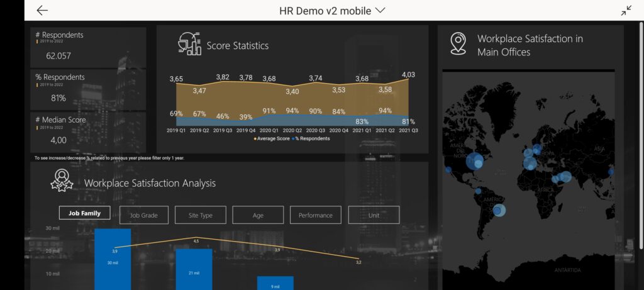Click the Workplace Satisfaction Analysis badge icon
This screenshot has height=290, width=644.
[x=62, y=181]
